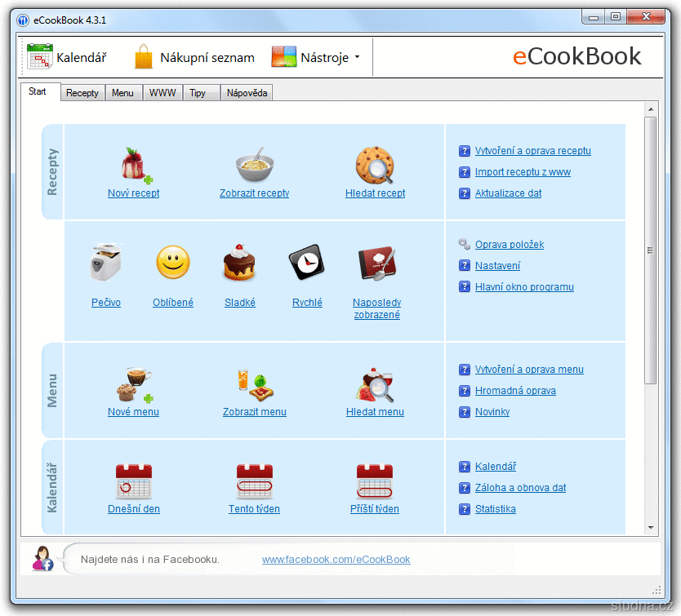Click the Nové menu coffee and muffin icon
The width and height of the screenshot is (681, 616).
[x=135, y=384]
